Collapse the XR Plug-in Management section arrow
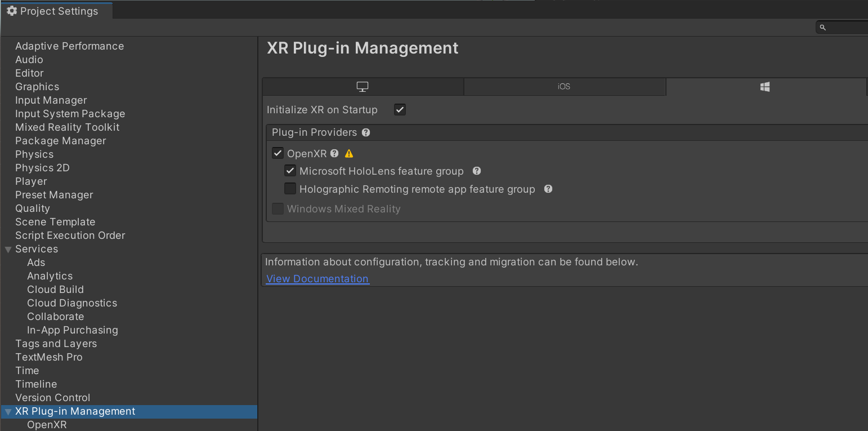The image size is (868, 431). (8, 412)
